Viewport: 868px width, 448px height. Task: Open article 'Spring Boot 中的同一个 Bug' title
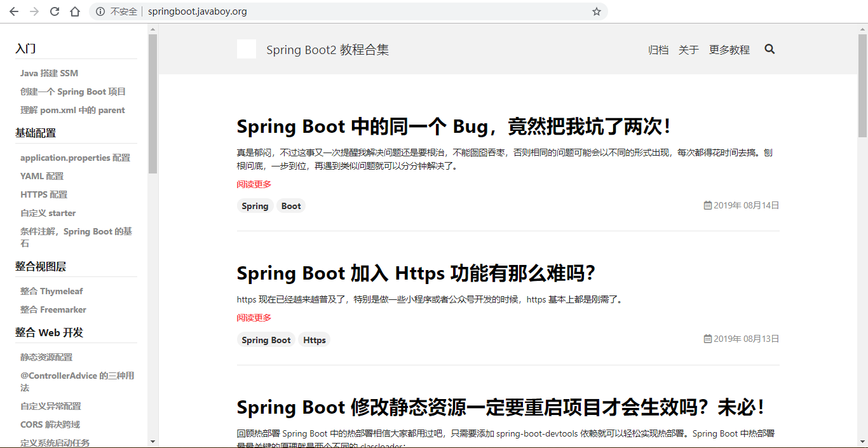[454, 126]
